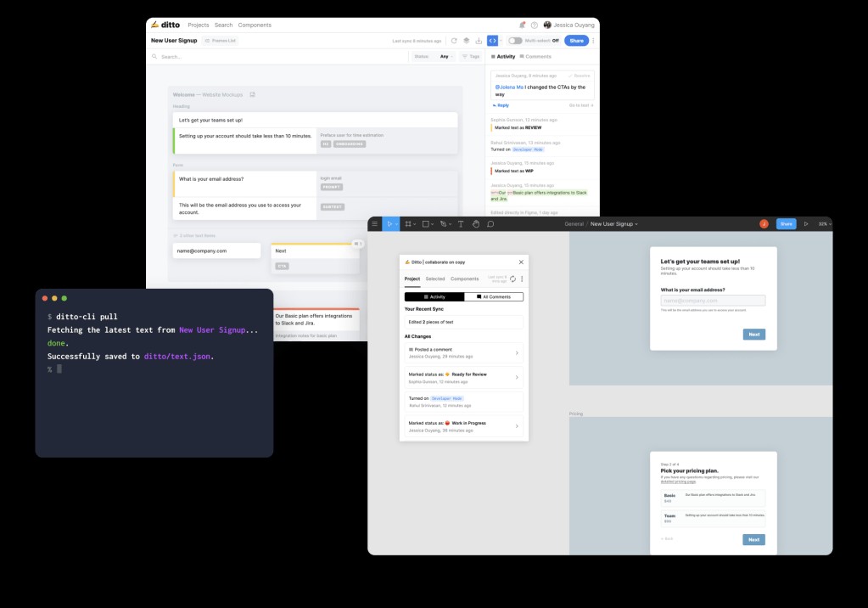Switch to the Comments tab in web app
Viewport: 868px width, 608px height.
[535, 57]
